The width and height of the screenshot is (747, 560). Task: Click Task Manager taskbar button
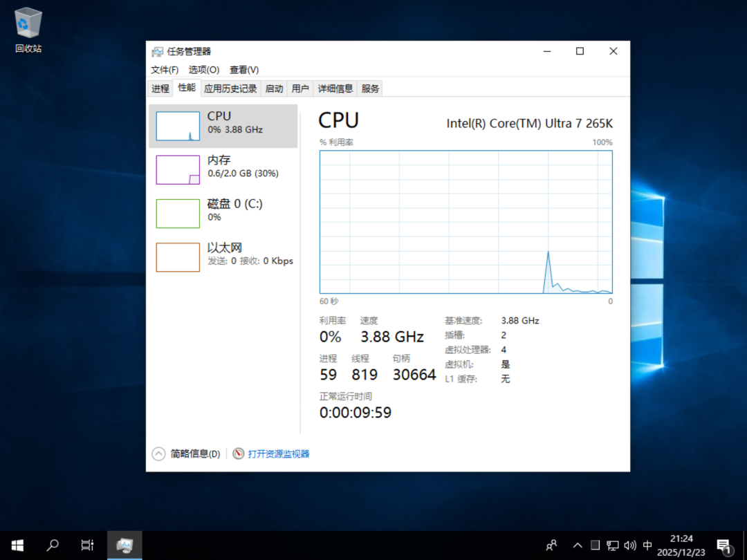coord(124,545)
